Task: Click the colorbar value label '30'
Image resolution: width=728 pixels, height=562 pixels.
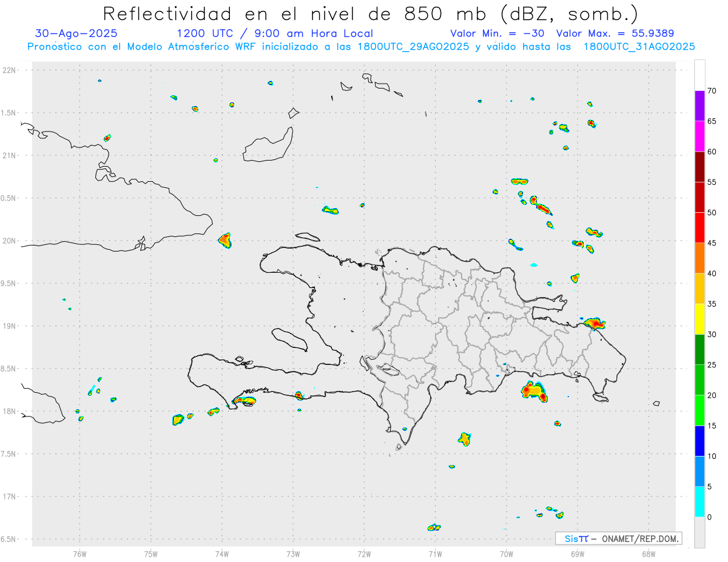Action: (x=712, y=335)
